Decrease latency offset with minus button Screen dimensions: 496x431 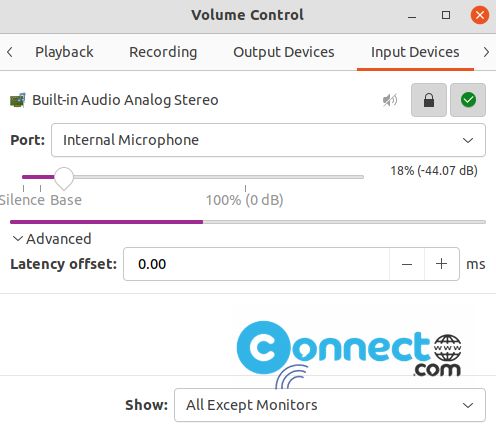(407, 264)
